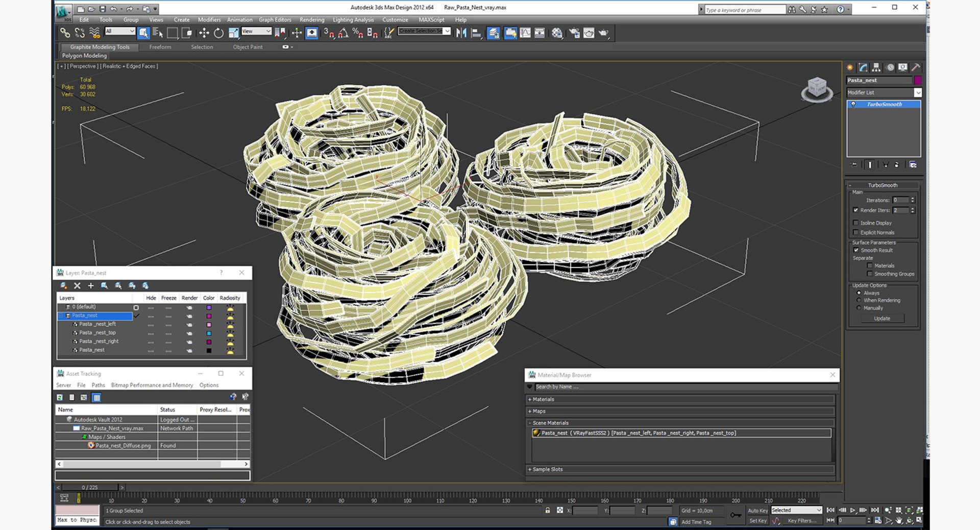The image size is (980, 530).
Task: Click the ViewCube in the viewport
Action: point(817,89)
